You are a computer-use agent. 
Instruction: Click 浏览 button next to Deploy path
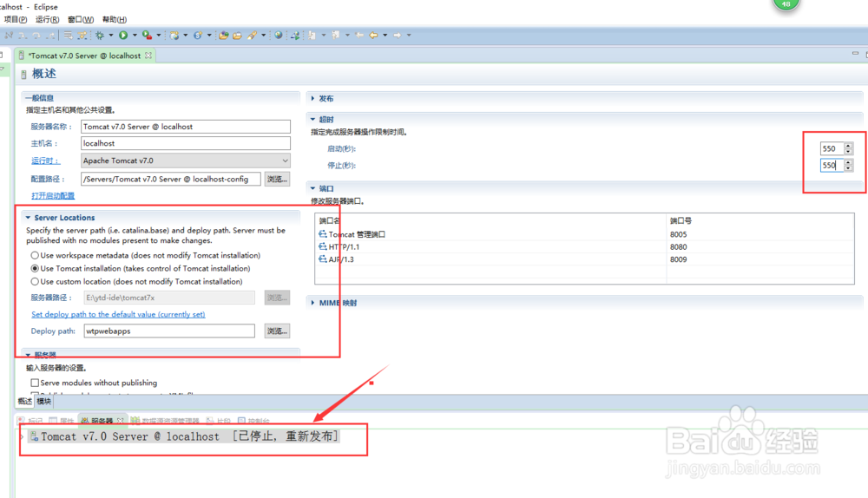coord(278,331)
